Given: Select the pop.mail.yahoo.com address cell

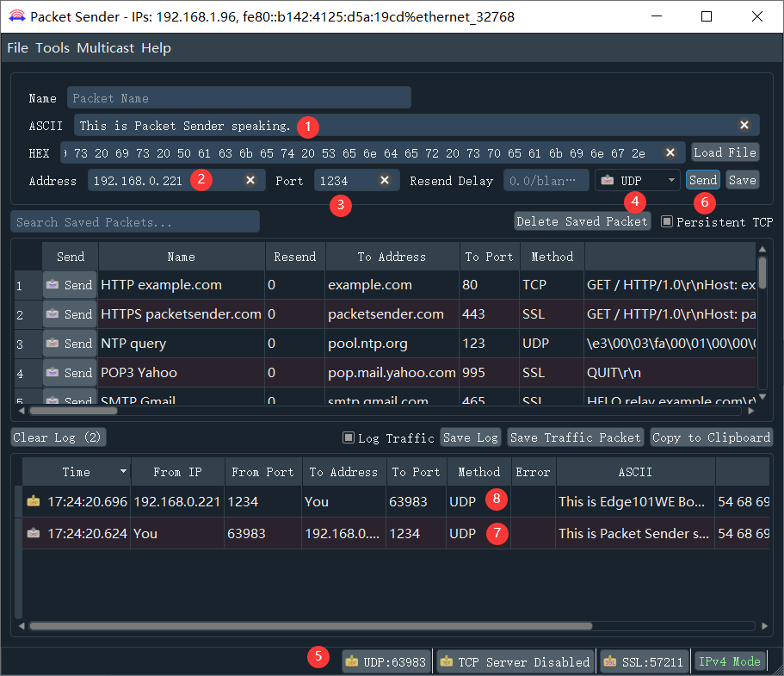Looking at the screenshot, I should point(392,373).
